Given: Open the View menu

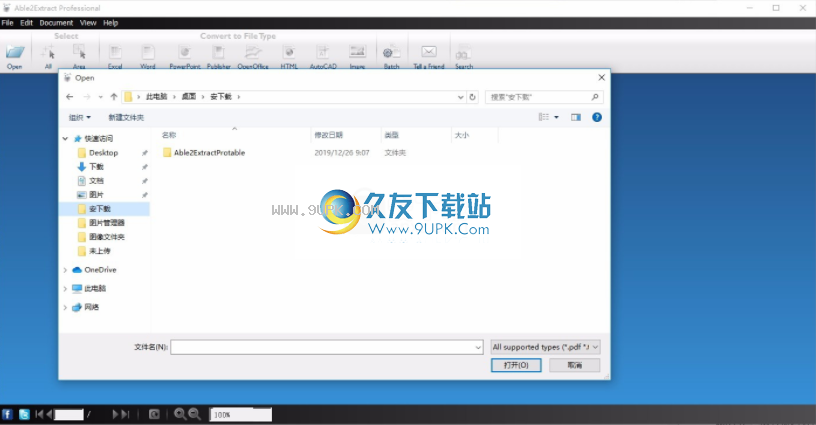Looking at the screenshot, I should click(x=88, y=23).
